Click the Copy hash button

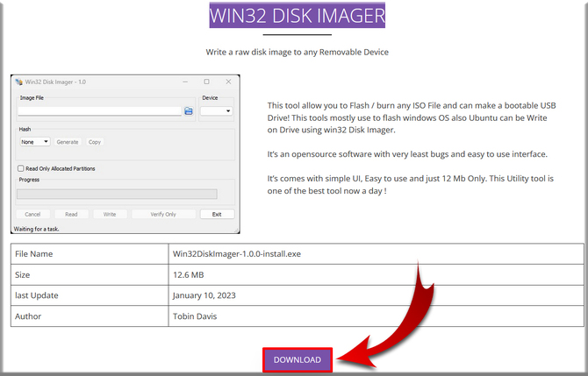coord(95,142)
